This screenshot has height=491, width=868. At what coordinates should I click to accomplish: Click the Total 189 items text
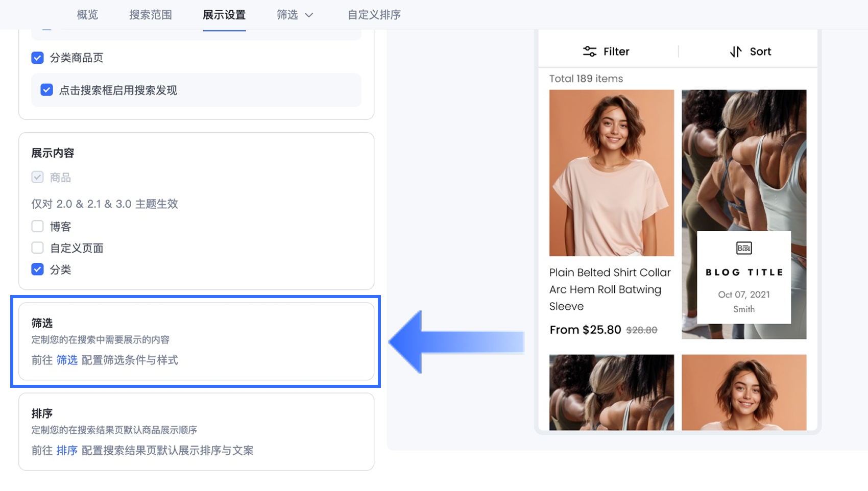(x=586, y=79)
